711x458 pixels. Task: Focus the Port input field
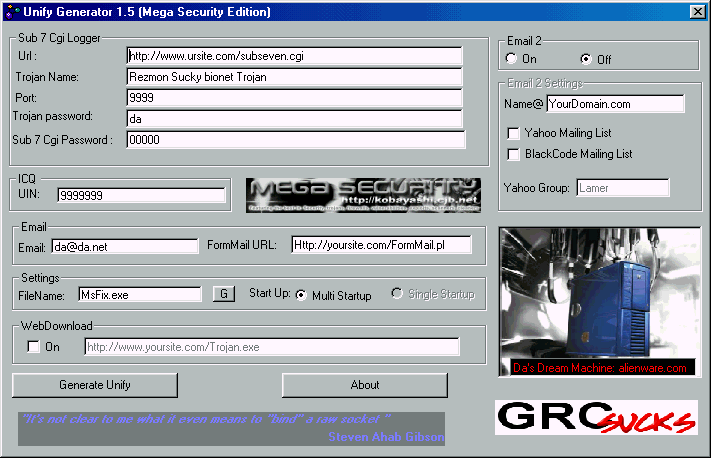tap(295, 98)
